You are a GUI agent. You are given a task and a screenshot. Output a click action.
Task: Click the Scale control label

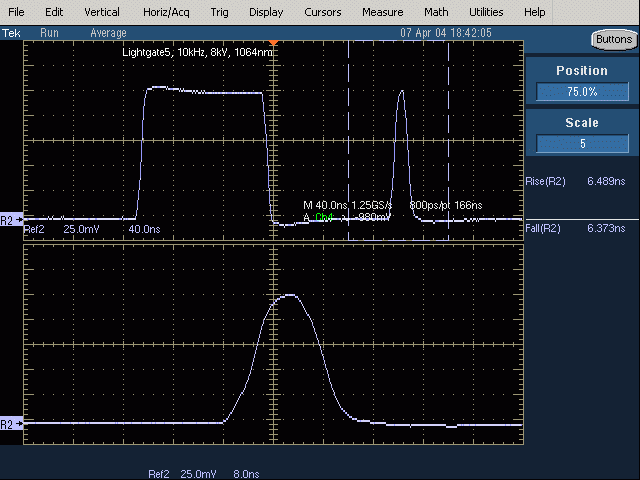582,122
